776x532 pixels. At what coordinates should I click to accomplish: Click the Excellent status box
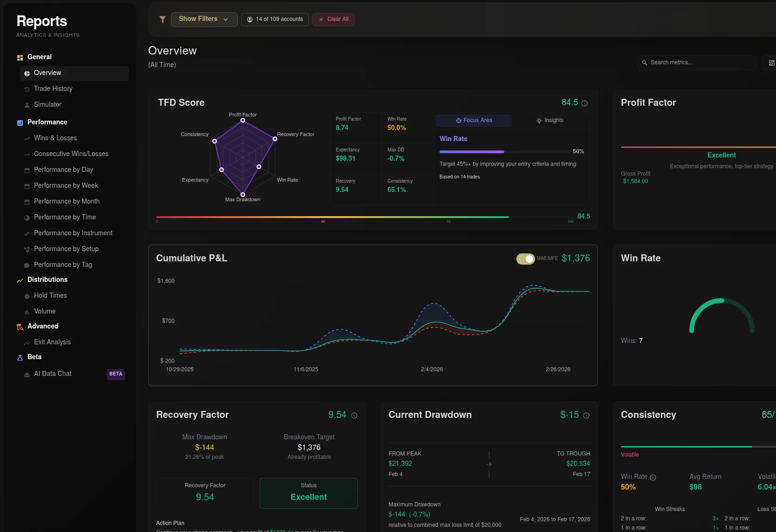pos(309,493)
